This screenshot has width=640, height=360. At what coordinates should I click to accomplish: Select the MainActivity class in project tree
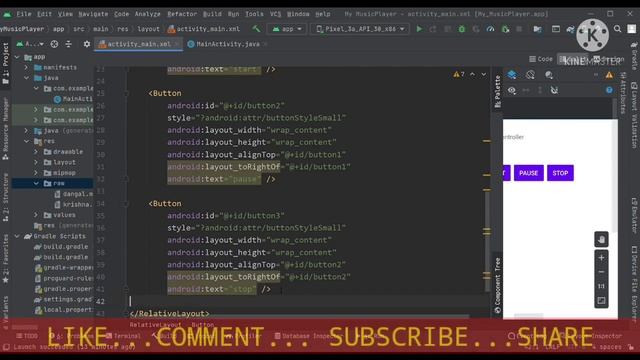coord(73,99)
